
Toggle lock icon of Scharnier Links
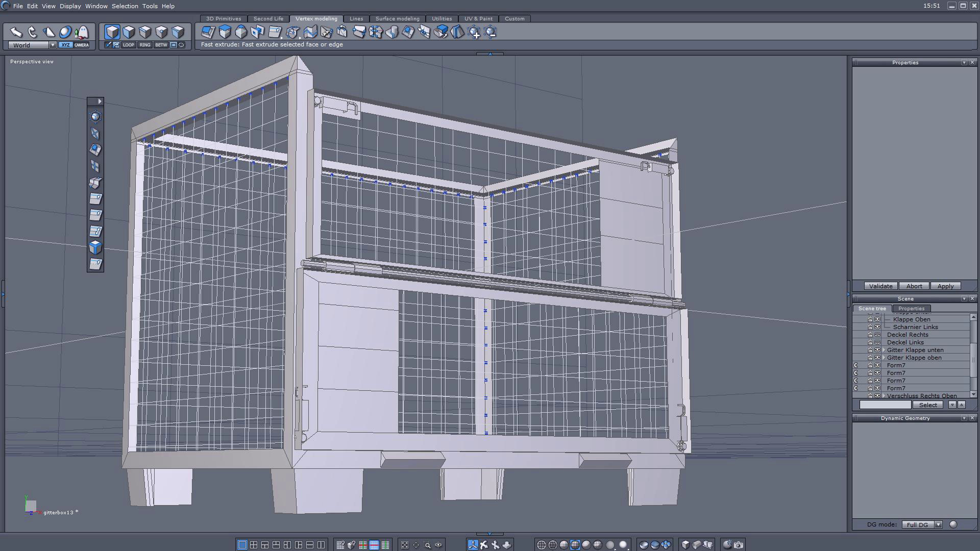[870, 327]
